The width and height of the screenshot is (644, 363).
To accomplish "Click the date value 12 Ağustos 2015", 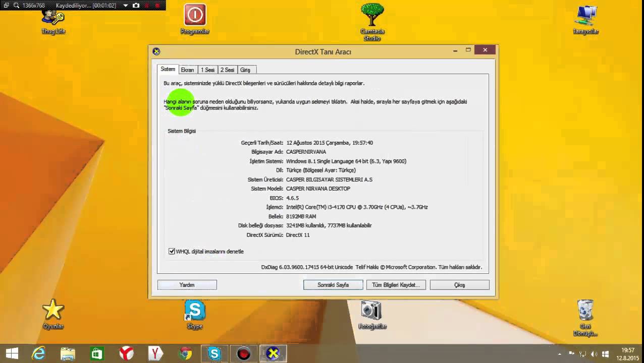I will click(x=330, y=143).
